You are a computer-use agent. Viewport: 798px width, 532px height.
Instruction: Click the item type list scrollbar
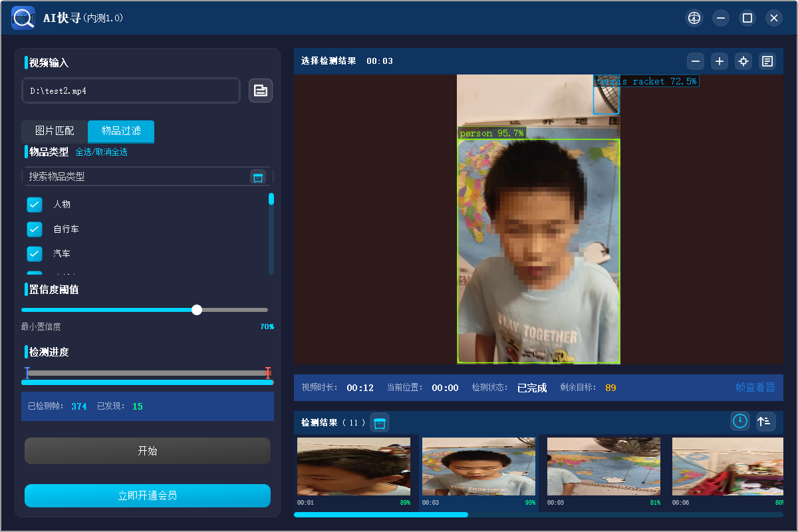tap(271, 233)
